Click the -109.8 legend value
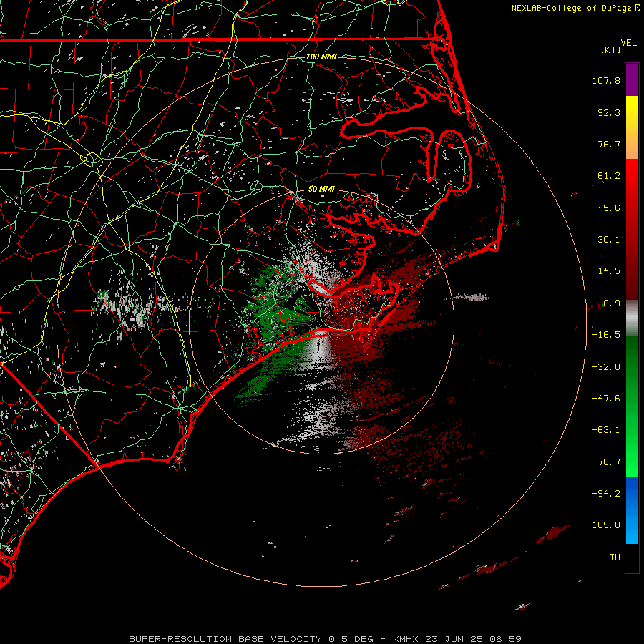Viewport: 644px width, 644px height. pyautogui.click(x=604, y=525)
